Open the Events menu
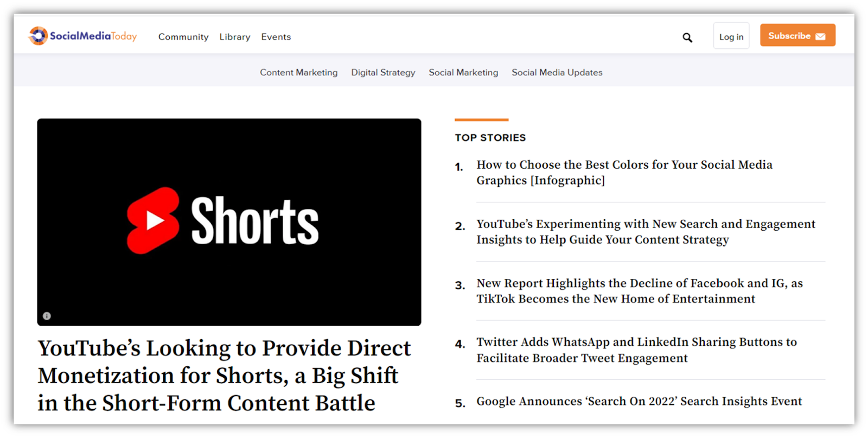868x438 pixels. pyautogui.click(x=276, y=37)
